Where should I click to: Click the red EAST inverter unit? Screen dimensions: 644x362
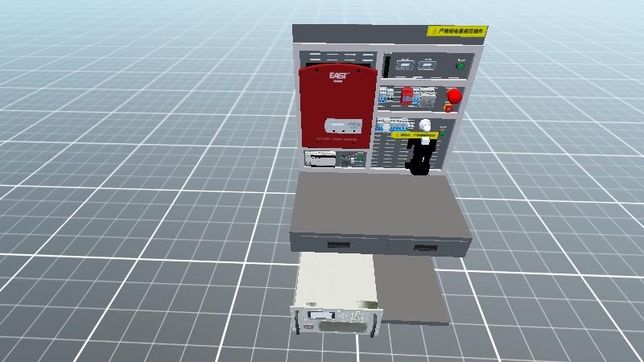337,106
